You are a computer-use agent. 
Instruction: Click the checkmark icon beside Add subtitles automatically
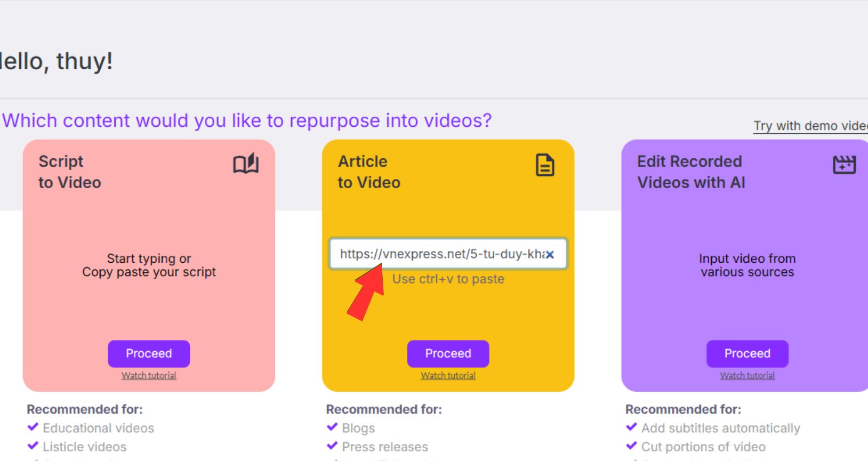point(632,427)
